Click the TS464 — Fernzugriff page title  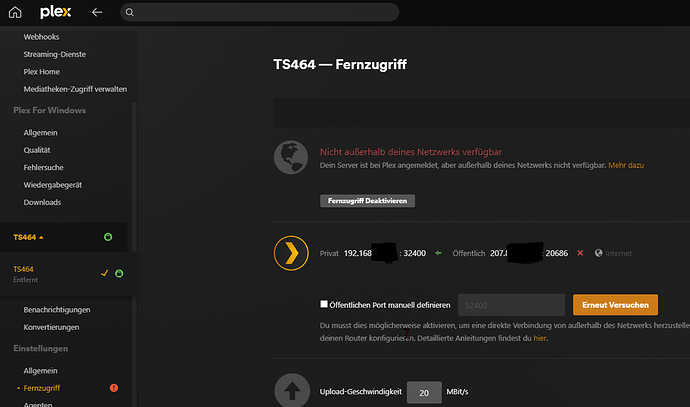click(x=340, y=65)
